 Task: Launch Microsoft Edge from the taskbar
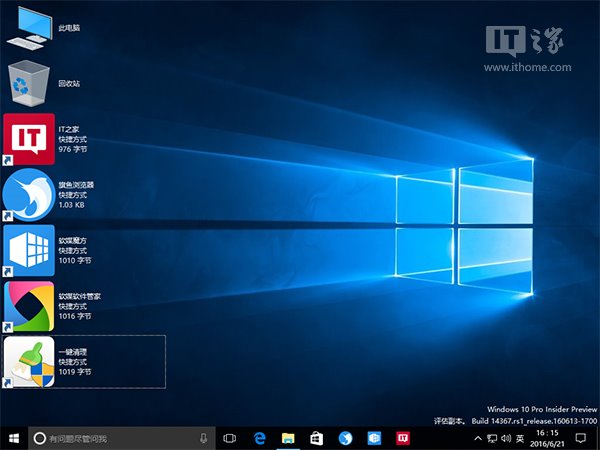pos(259,438)
